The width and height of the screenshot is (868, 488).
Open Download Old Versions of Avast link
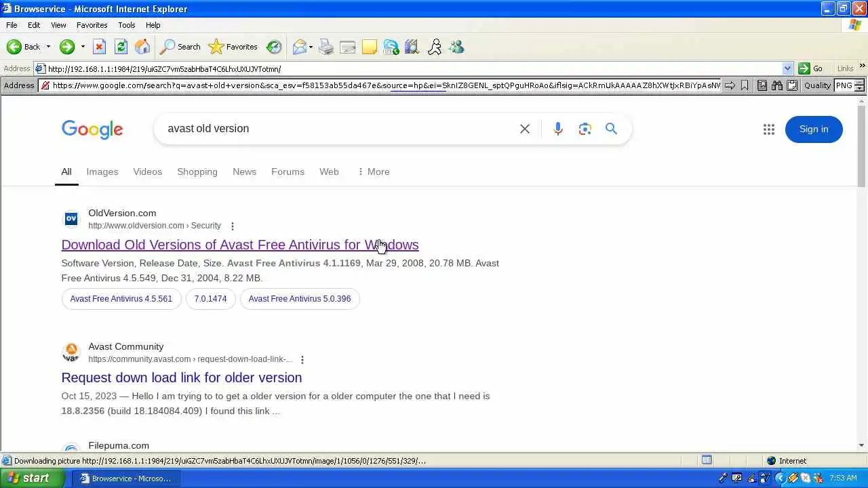pyautogui.click(x=240, y=245)
